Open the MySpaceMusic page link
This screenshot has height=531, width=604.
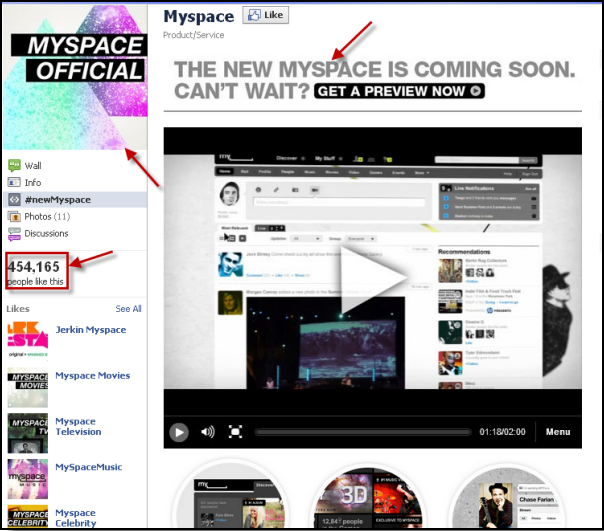89,467
